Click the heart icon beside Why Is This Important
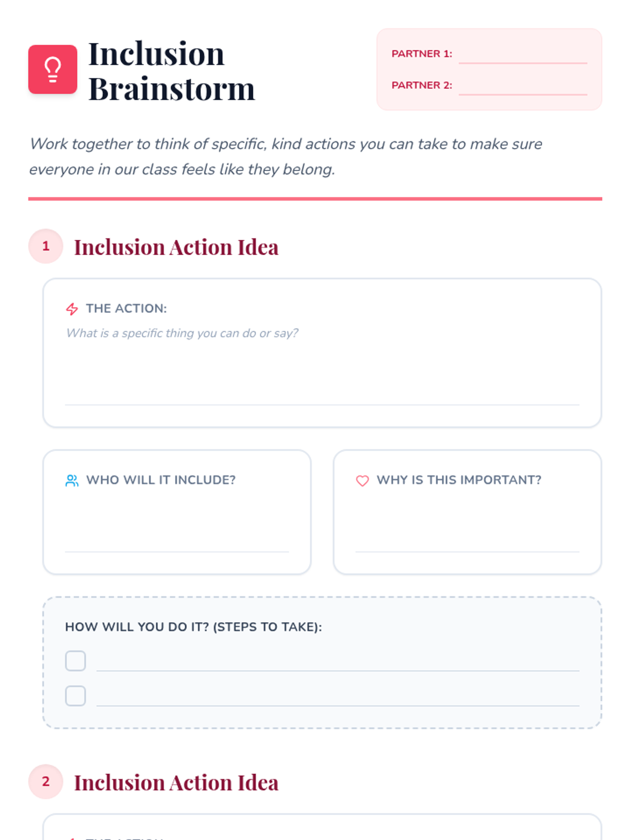Image resolution: width=630 pixels, height=840 pixels. (362, 480)
